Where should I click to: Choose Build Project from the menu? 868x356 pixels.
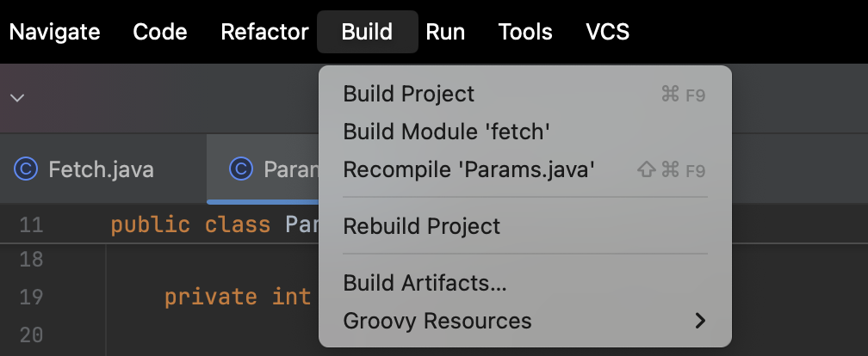click(409, 94)
